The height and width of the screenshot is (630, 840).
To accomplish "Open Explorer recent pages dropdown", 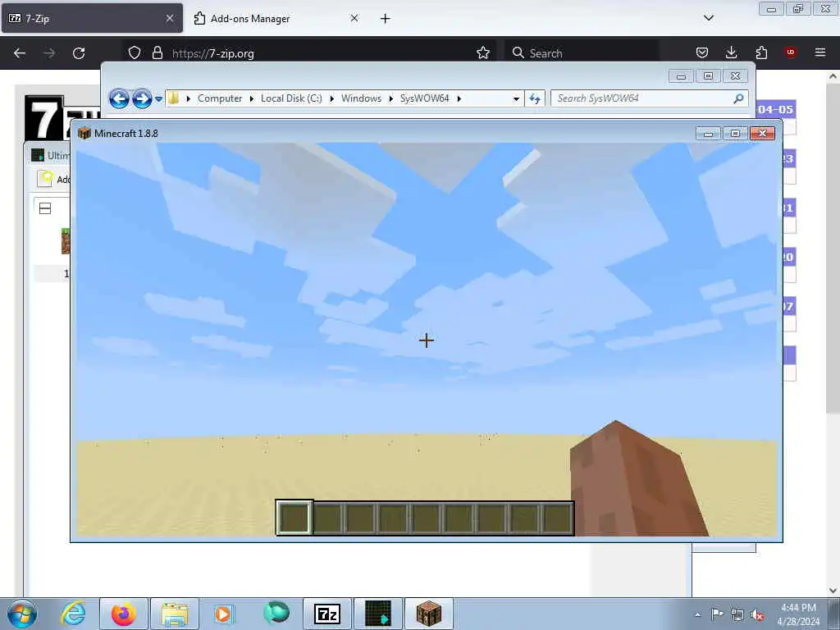I will (158, 99).
